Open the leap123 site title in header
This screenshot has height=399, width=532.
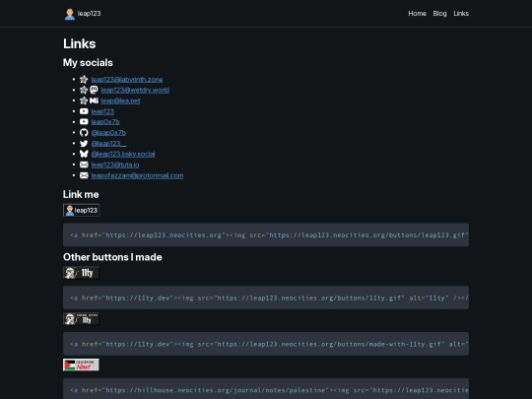pos(89,14)
